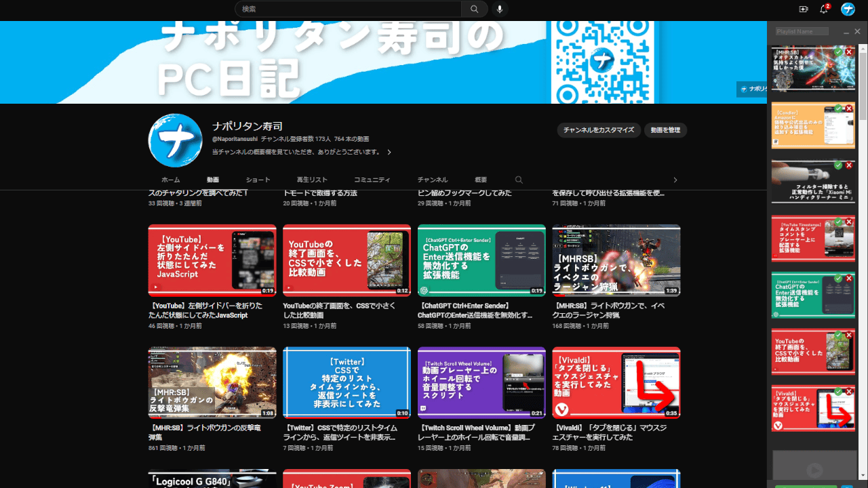Play YouTubeの終了画面 CSS thumbnail in main grid
The image size is (868, 488).
click(x=347, y=261)
